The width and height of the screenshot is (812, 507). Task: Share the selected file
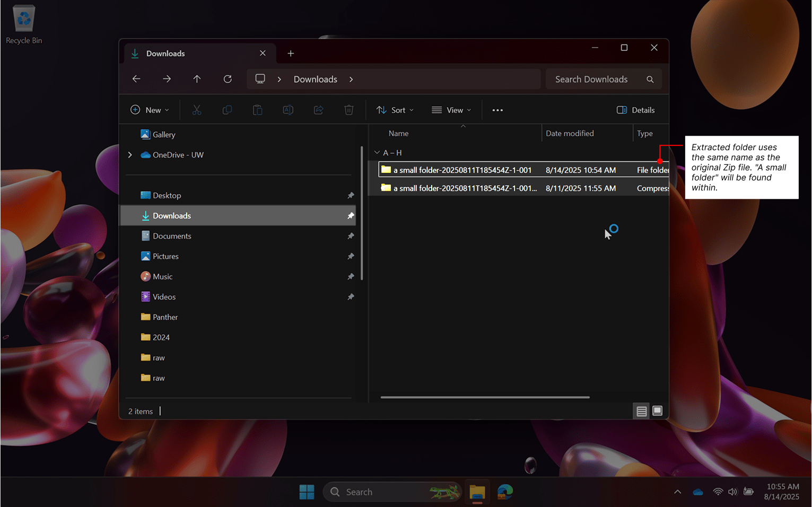pos(318,110)
